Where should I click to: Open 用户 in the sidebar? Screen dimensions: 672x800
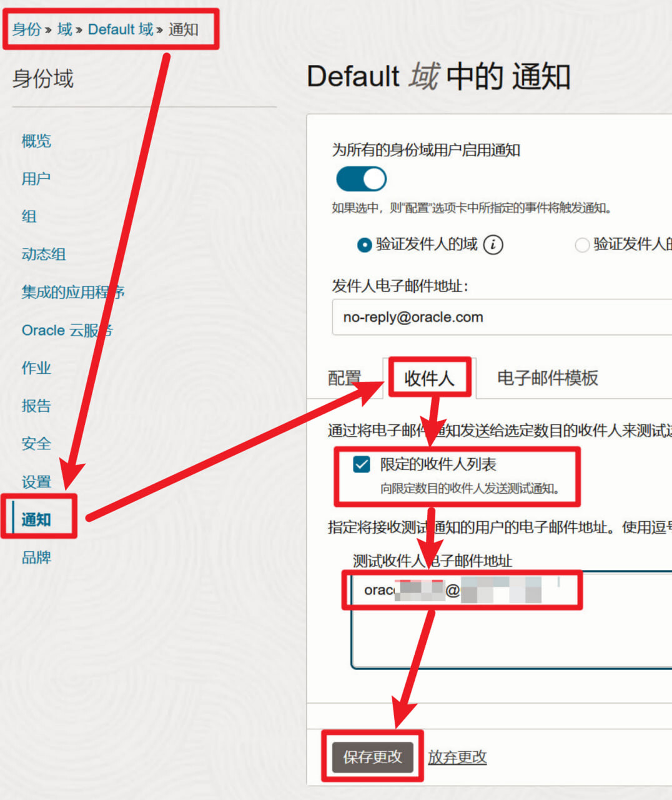coord(36,179)
